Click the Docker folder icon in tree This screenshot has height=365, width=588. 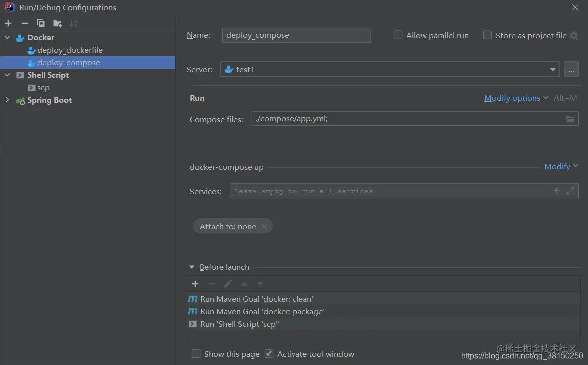pyautogui.click(x=20, y=38)
